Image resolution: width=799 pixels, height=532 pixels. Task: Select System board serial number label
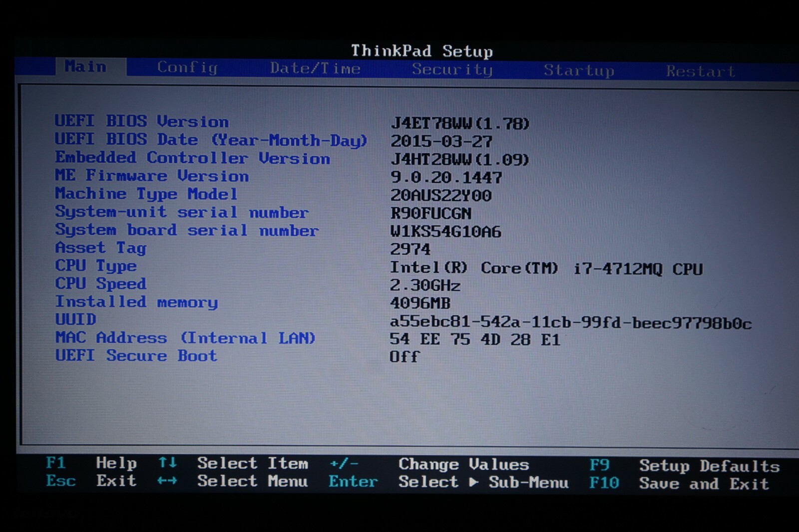click(187, 230)
